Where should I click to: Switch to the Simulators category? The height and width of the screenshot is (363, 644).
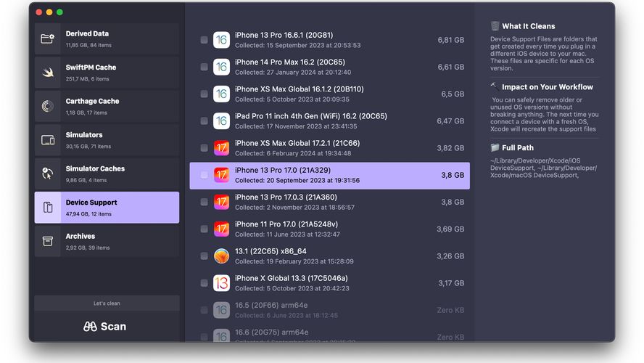pos(107,140)
